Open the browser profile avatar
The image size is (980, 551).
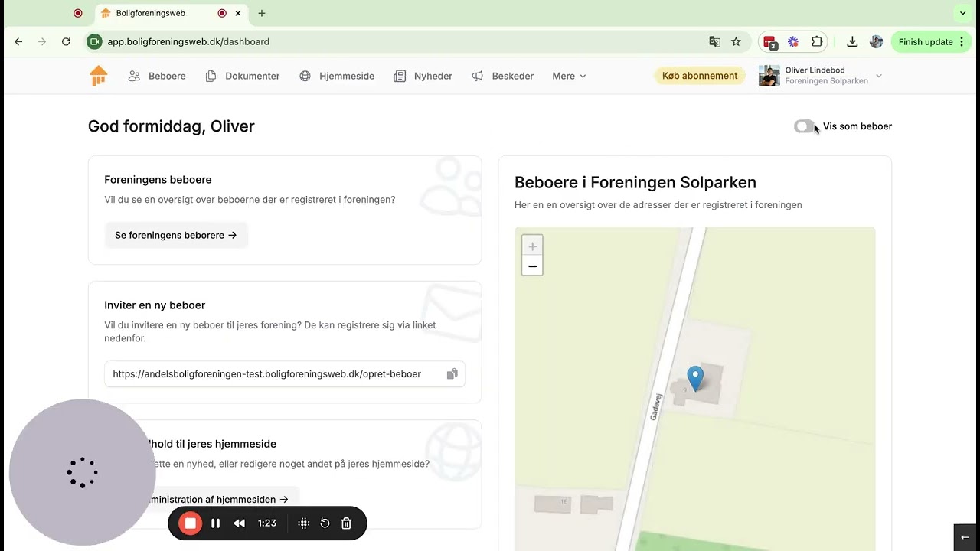(x=877, y=42)
